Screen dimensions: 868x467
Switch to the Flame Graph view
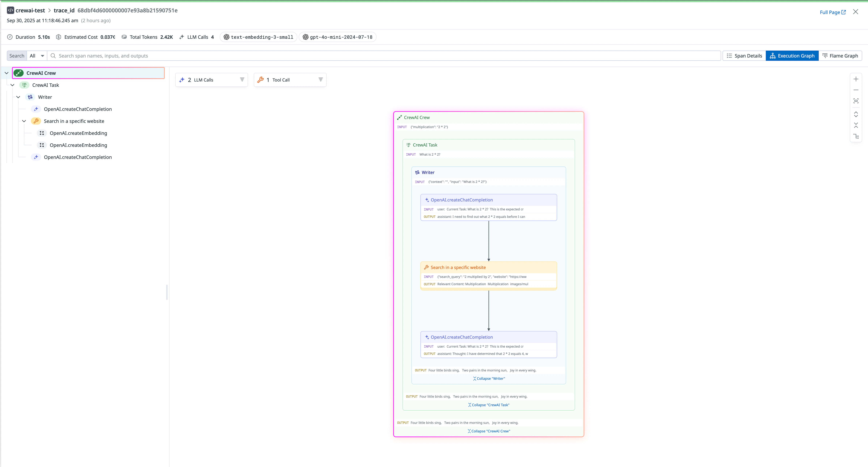(840, 56)
